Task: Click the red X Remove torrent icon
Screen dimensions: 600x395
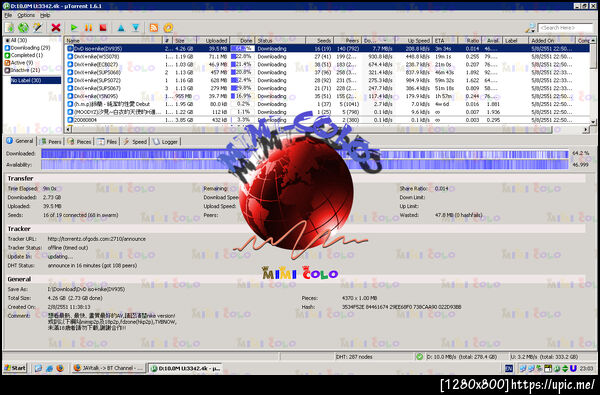Action: [x=56, y=28]
